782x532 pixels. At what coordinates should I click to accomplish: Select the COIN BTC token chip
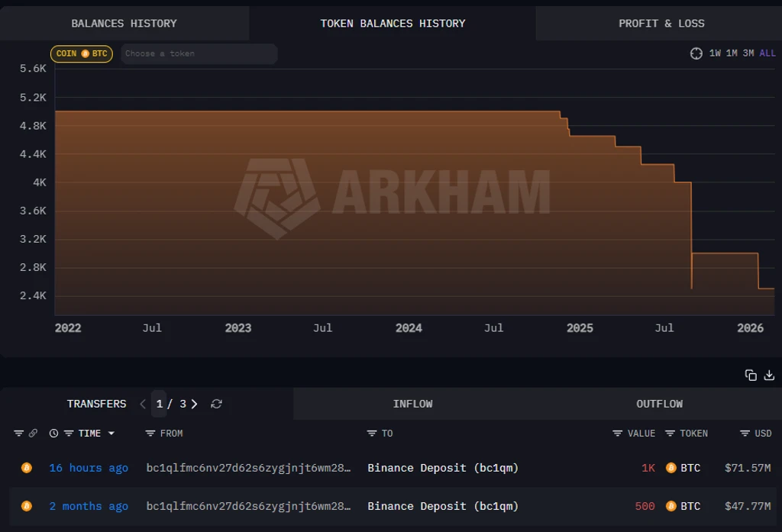[x=82, y=54]
